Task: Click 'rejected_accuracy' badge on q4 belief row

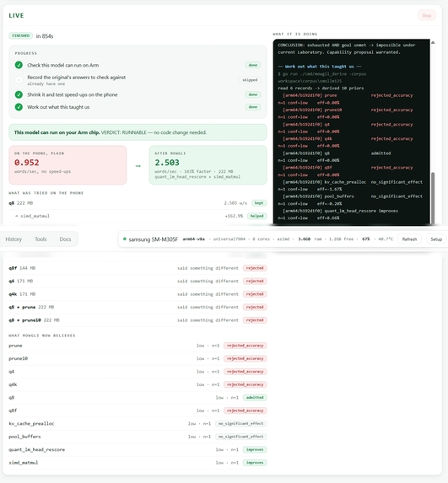Action: [246, 372]
